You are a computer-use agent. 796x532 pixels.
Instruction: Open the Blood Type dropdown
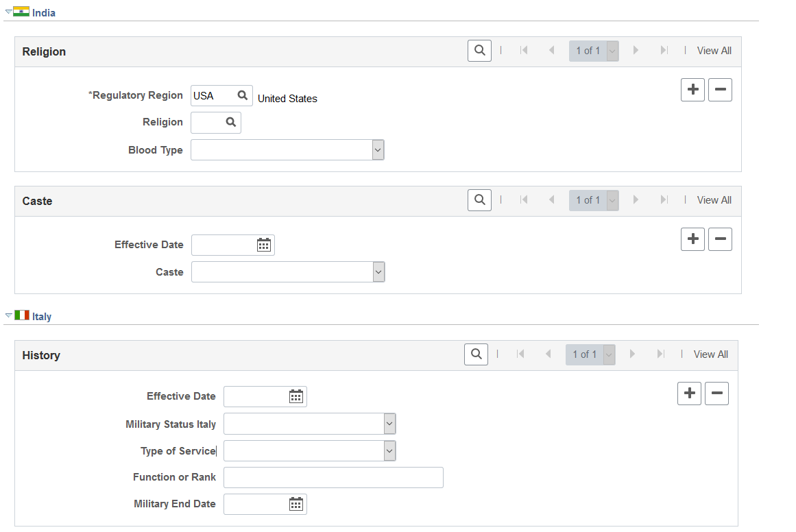[287, 150]
